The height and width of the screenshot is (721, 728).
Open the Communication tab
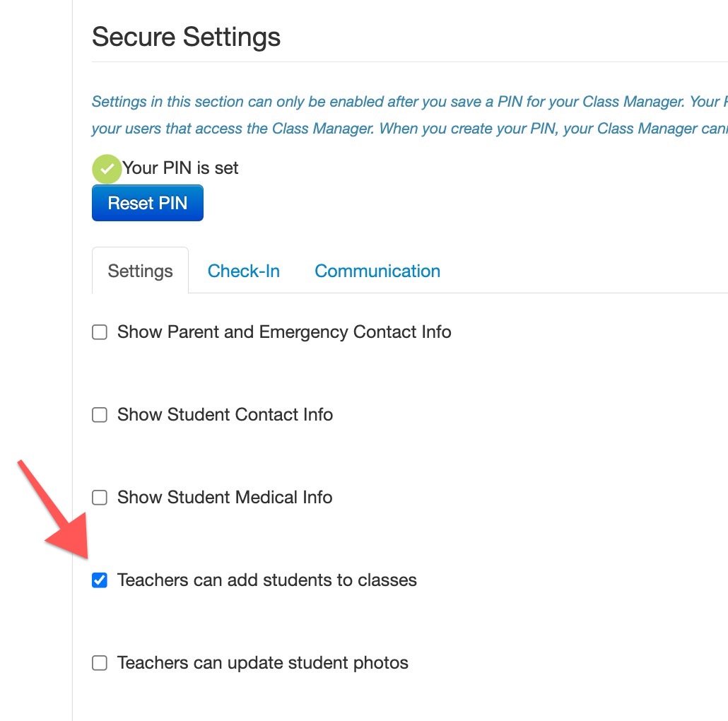click(377, 271)
